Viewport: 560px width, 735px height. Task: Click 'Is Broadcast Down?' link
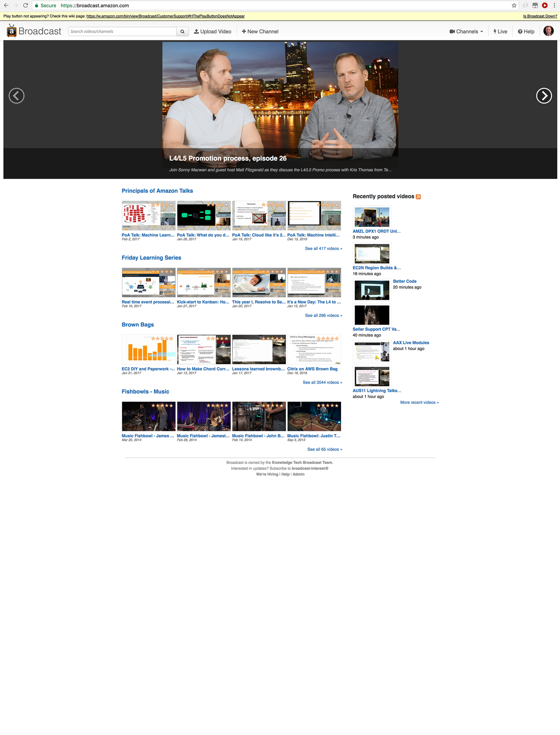tap(540, 16)
